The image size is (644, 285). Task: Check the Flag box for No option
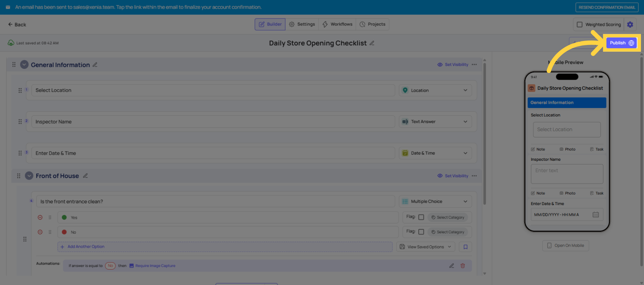421,232
